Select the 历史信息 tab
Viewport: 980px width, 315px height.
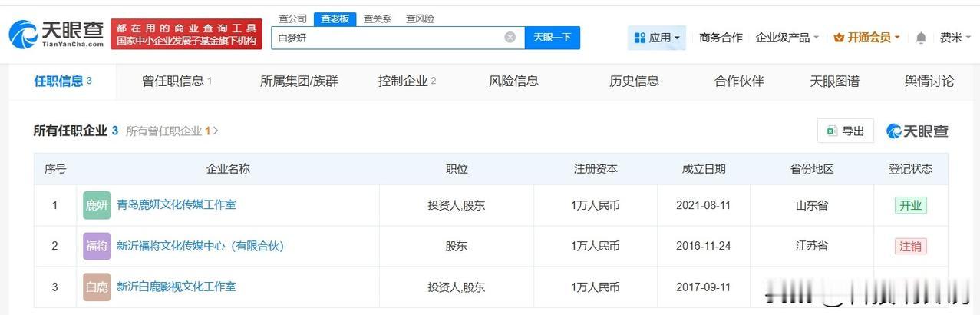[634, 81]
